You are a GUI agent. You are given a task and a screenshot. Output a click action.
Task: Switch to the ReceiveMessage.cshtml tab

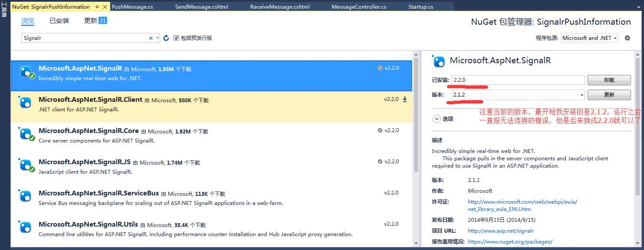280,7
